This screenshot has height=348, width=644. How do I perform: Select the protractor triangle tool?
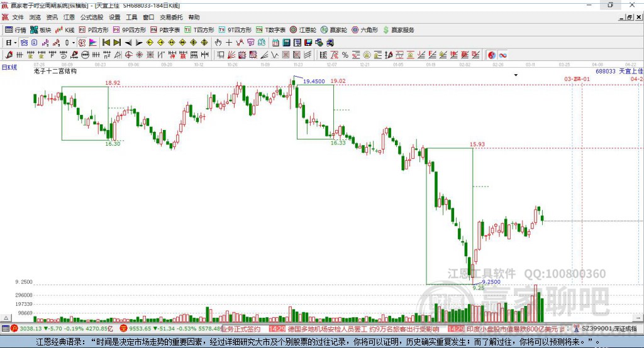click(x=118, y=55)
